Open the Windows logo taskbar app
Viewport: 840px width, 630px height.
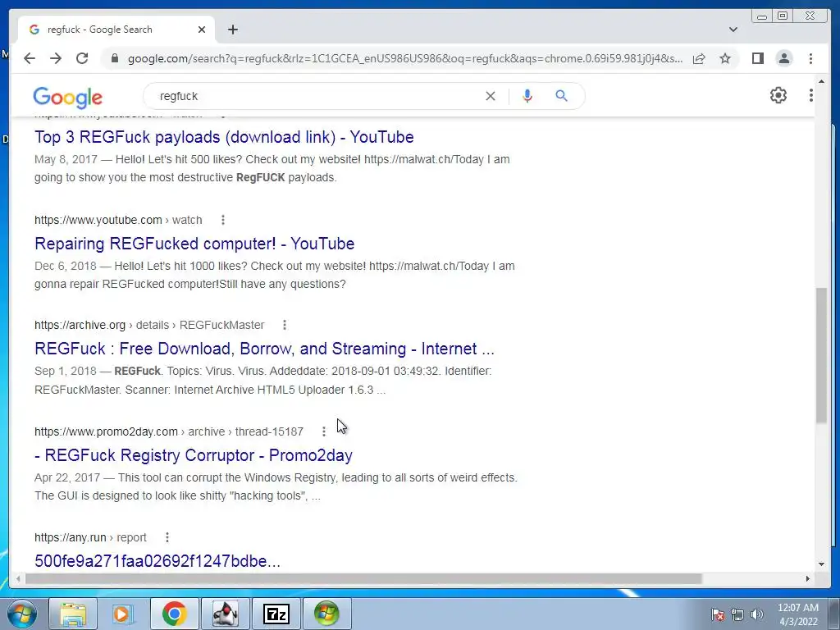[x=326, y=614]
